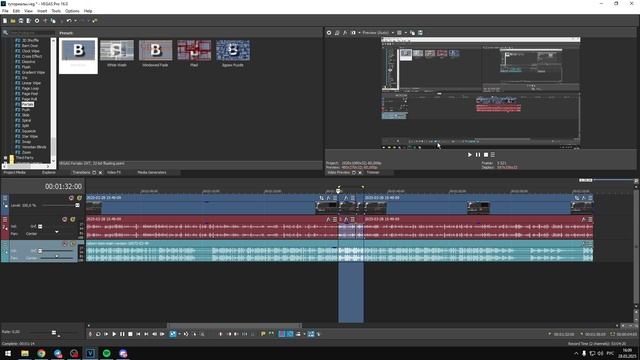
Task: Open the File menu
Action: coord(5,11)
